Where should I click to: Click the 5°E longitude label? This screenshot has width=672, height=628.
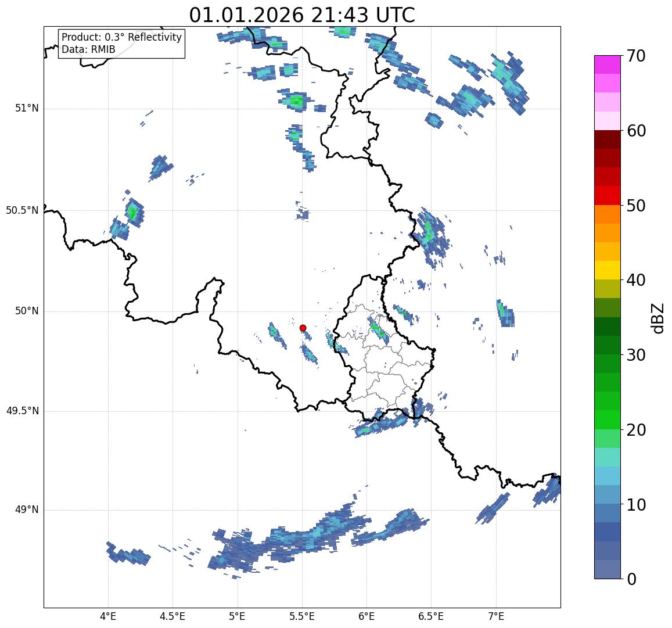[x=237, y=616]
